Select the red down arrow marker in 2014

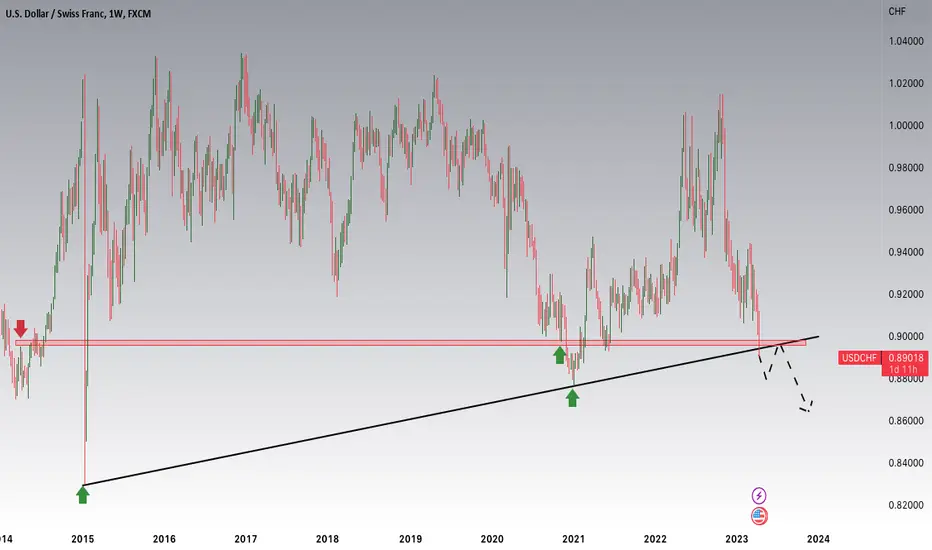tap(21, 328)
